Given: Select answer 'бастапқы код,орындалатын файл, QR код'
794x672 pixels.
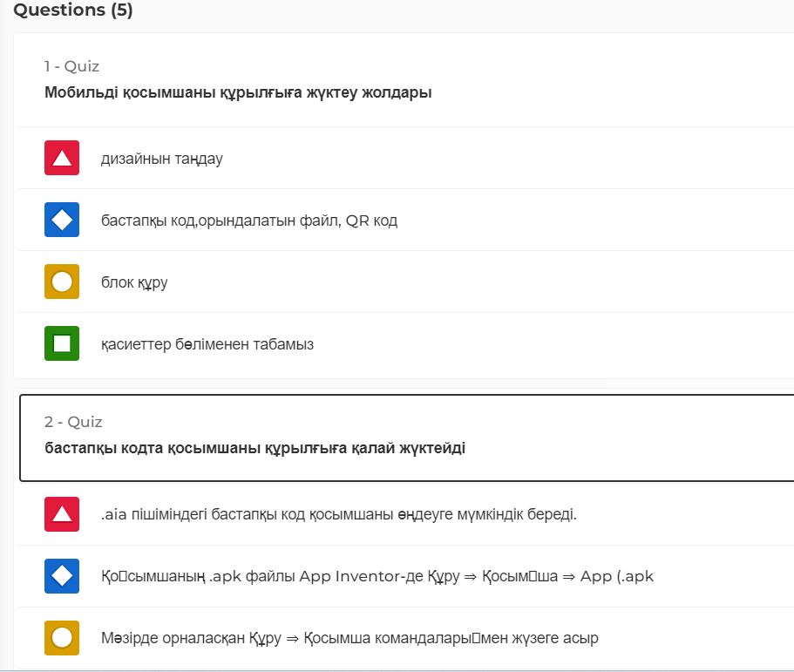Looking at the screenshot, I should tap(248, 221).
